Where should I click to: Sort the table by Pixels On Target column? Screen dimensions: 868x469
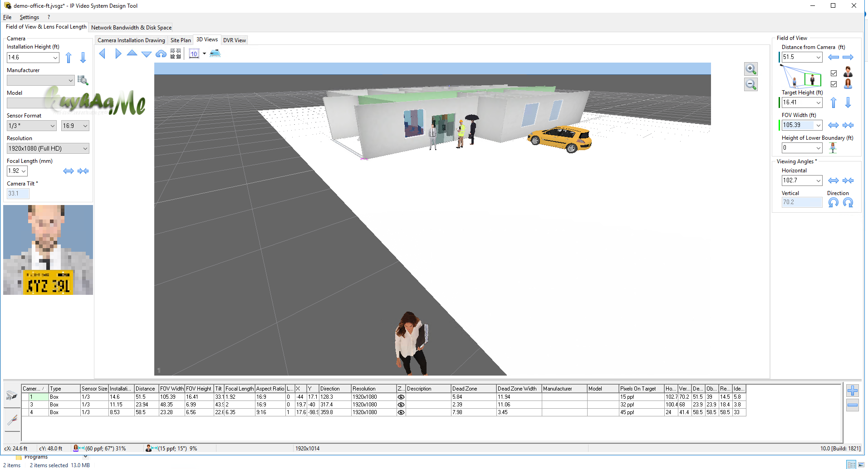tap(642, 389)
